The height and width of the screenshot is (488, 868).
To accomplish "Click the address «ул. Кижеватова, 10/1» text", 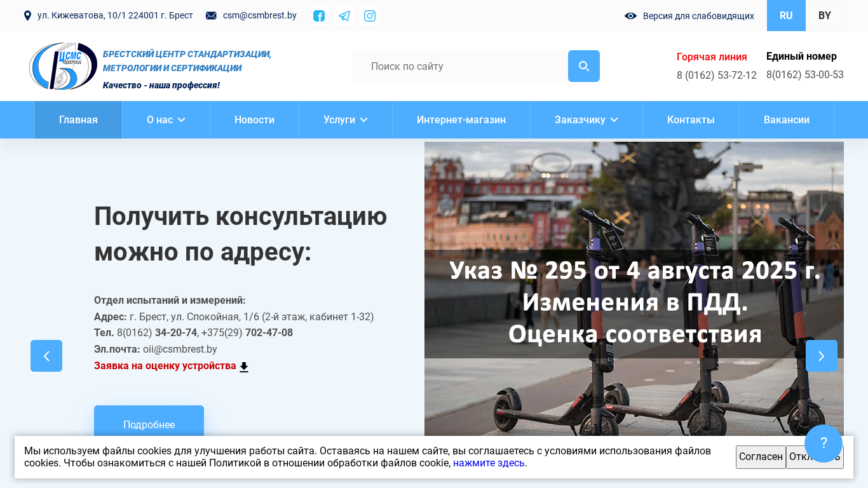I will coord(115,15).
